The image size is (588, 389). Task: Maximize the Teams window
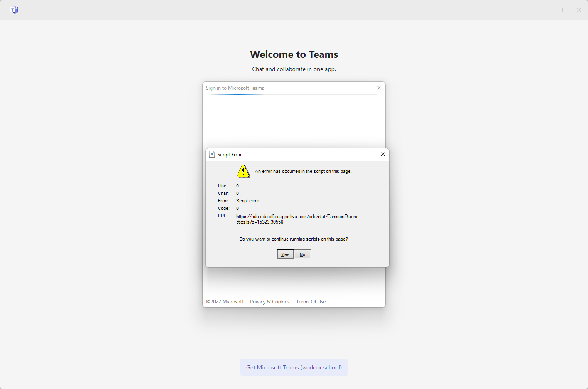click(560, 10)
